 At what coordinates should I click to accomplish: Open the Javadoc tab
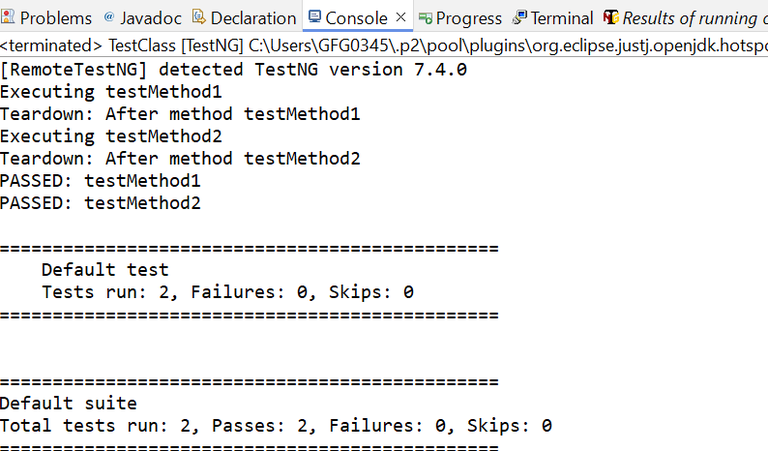[145, 18]
